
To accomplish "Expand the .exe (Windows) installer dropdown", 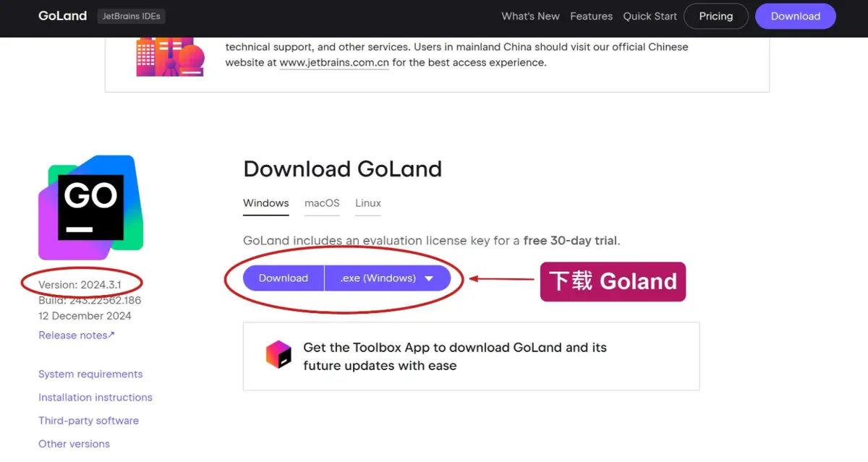I will (388, 278).
